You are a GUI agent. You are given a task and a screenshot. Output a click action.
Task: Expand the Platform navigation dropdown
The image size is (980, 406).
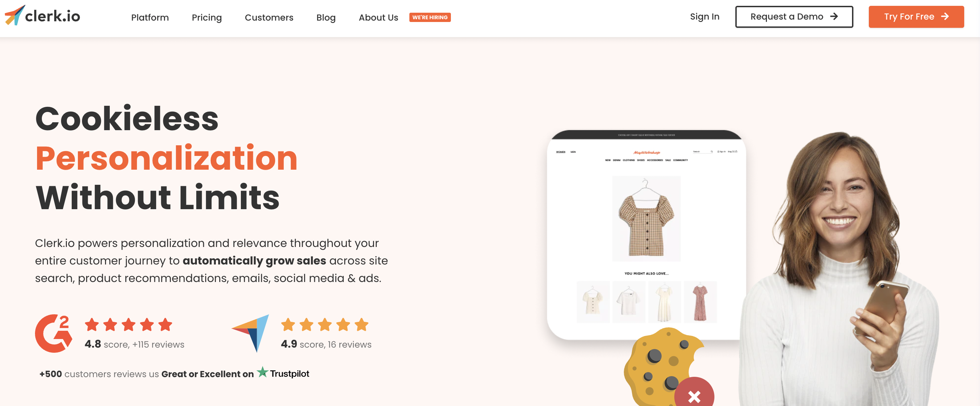tap(149, 17)
